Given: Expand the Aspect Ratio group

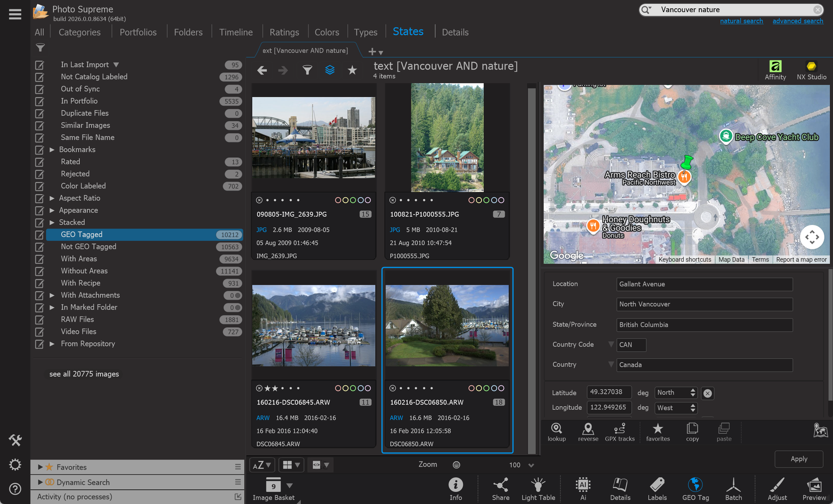Looking at the screenshot, I should point(52,198).
